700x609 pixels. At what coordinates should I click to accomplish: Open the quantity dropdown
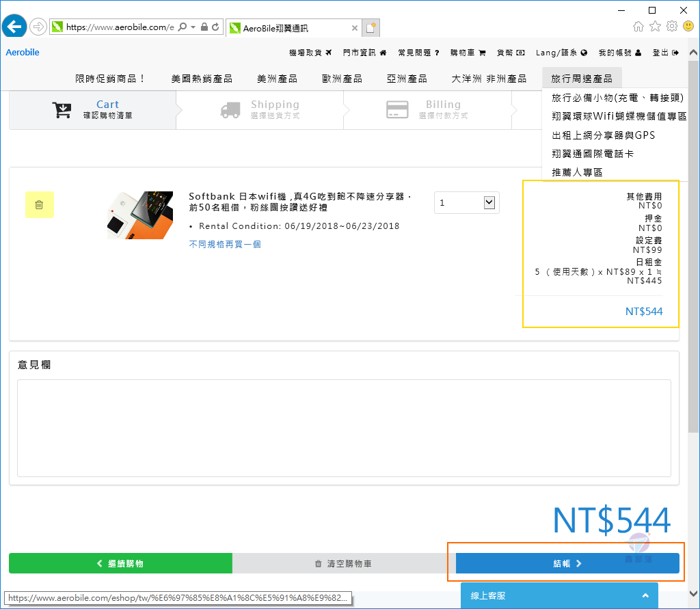466,203
